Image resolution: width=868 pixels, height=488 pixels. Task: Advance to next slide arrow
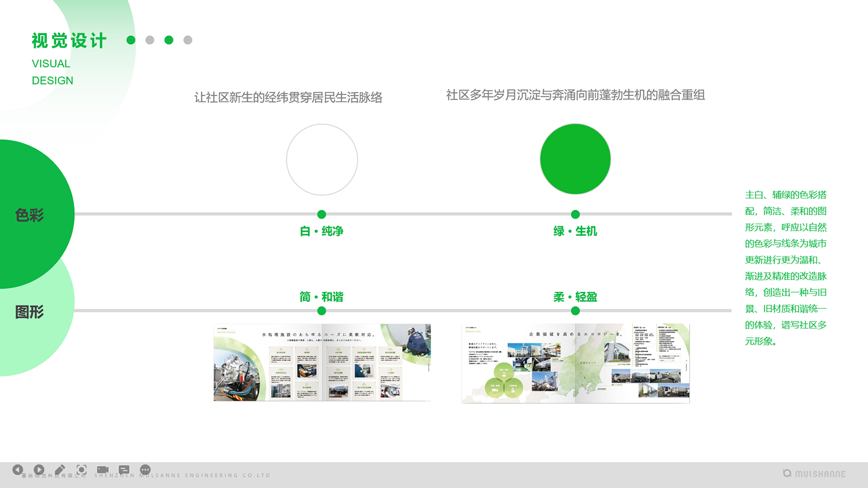tap(39, 469)
